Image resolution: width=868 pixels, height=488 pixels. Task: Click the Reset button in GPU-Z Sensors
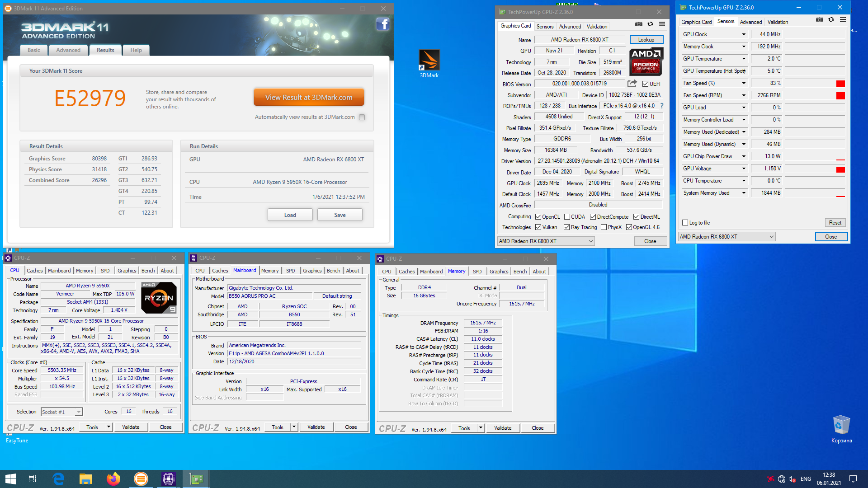click(835, 223)
